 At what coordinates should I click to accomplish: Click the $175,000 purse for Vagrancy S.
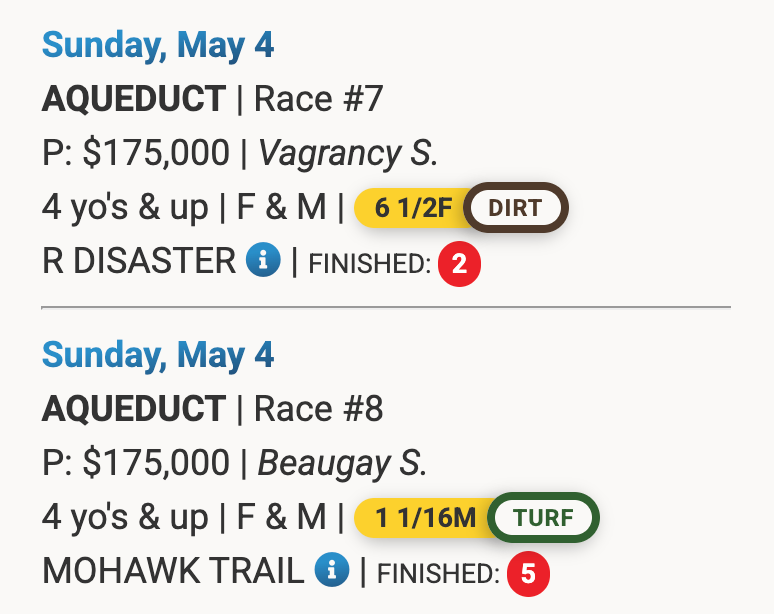click(x=156, y=154)
